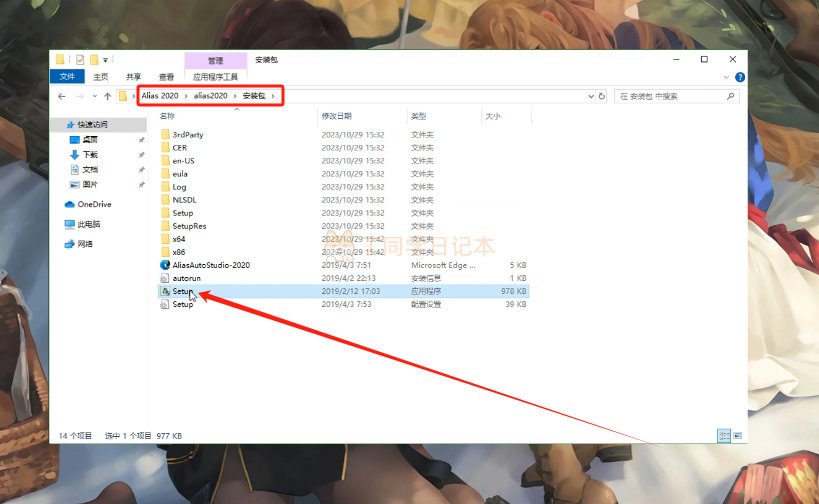This screenshot has height=504, width=819.
Task: Select the x64 folder icon
Action: point(165,239)
